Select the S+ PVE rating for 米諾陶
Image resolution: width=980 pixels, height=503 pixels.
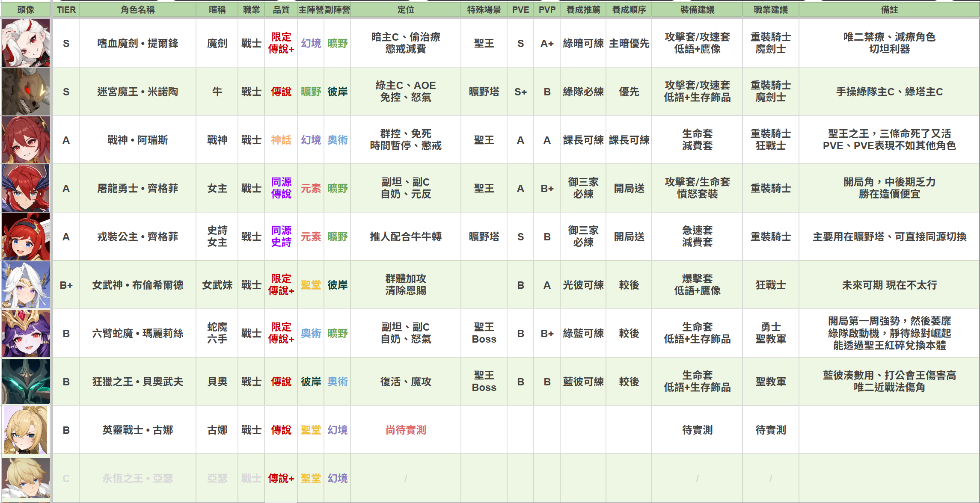point(520,92)
